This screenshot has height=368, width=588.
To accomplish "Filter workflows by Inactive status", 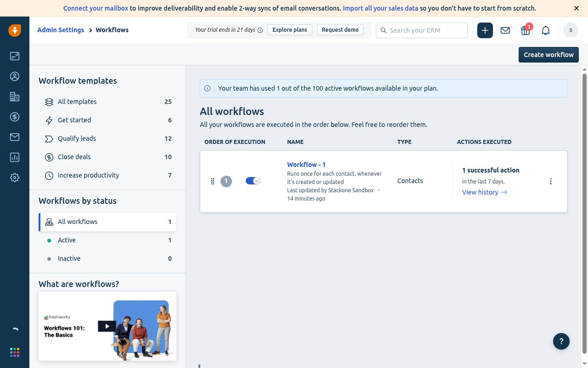I will tap(108, 259).
